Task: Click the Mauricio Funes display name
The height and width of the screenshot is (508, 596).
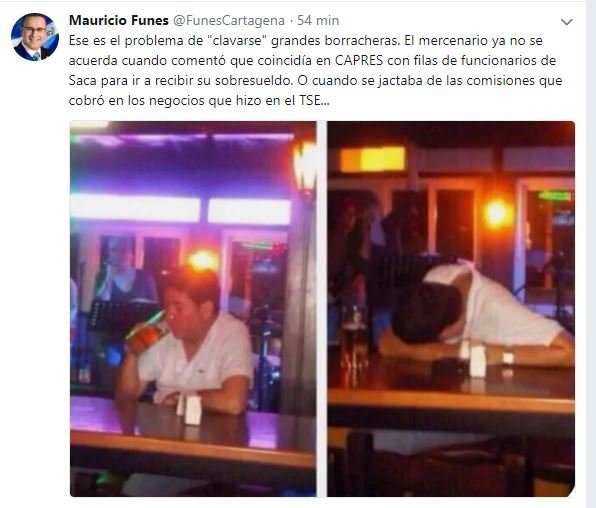Action: pos(119,21)
